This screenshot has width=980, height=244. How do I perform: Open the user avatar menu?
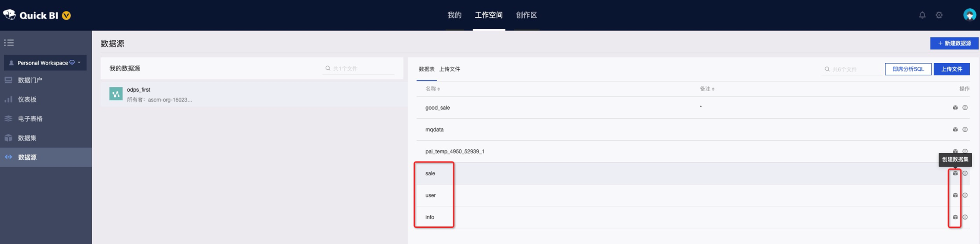[969, 15]
